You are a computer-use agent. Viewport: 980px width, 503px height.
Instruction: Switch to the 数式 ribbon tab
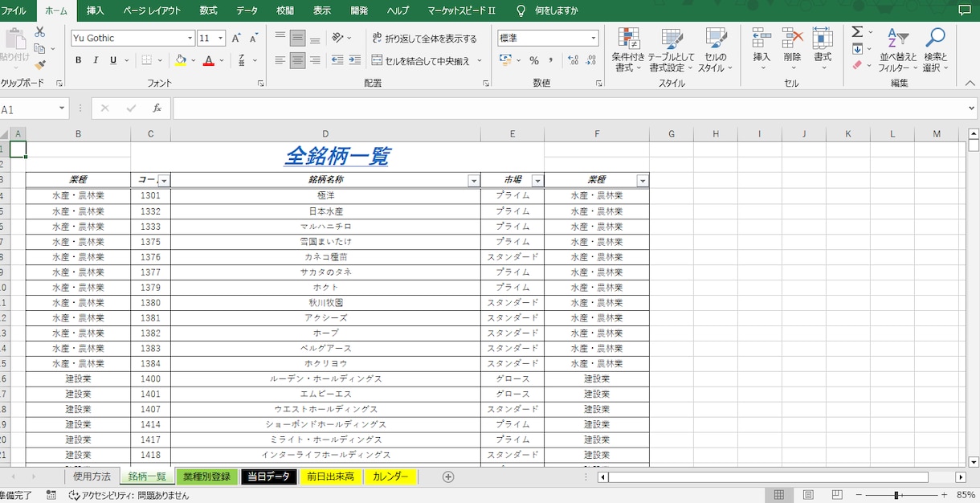tap(209, 10)
